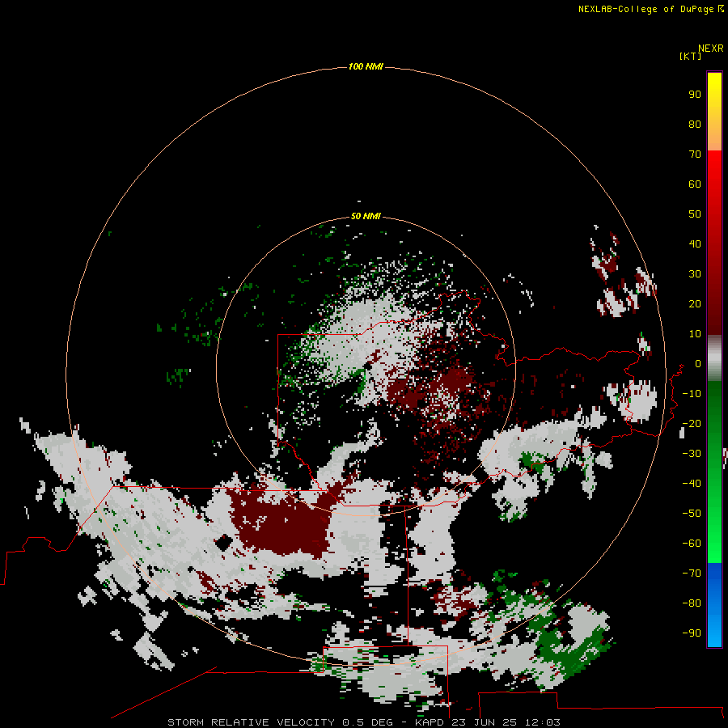The image size is (728, 728).
Task: Click the KAPD station identifier in the caption
Action: click(x=430, y=722)
